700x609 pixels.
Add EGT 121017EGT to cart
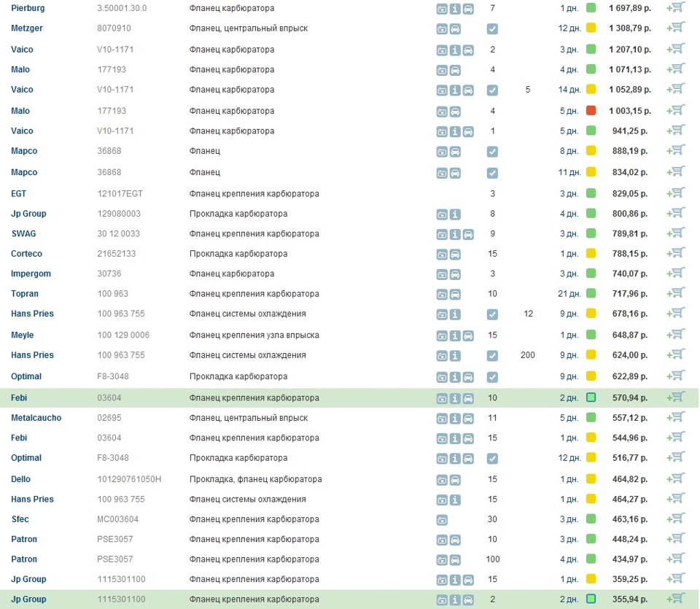[676, 193]
